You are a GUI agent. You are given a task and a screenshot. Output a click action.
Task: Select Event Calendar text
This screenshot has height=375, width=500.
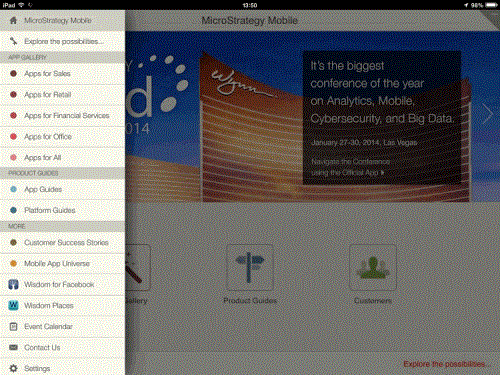click(x=48, y=326)
